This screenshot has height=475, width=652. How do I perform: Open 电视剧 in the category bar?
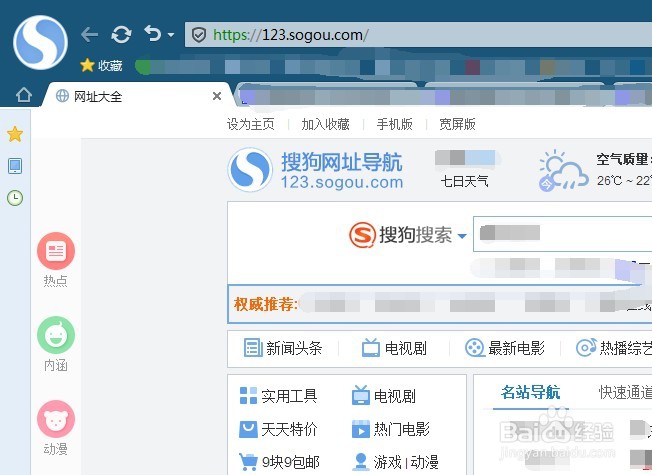coord(394,348)
